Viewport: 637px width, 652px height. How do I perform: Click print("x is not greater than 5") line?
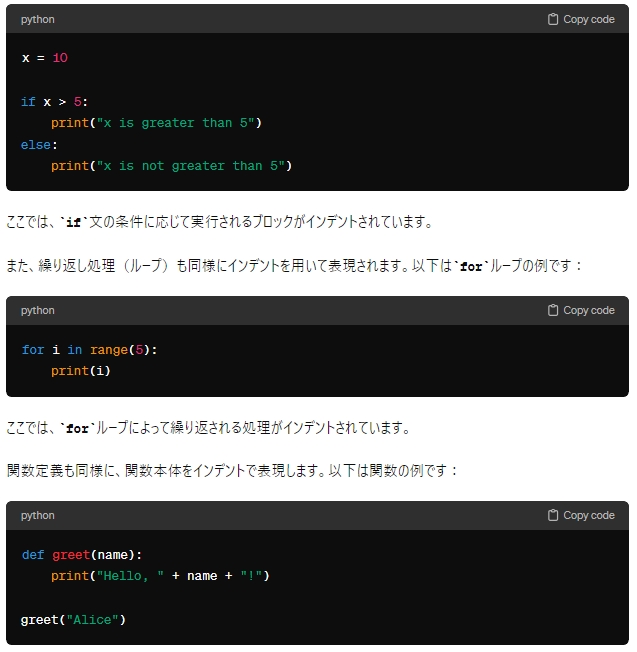[171, 166]
